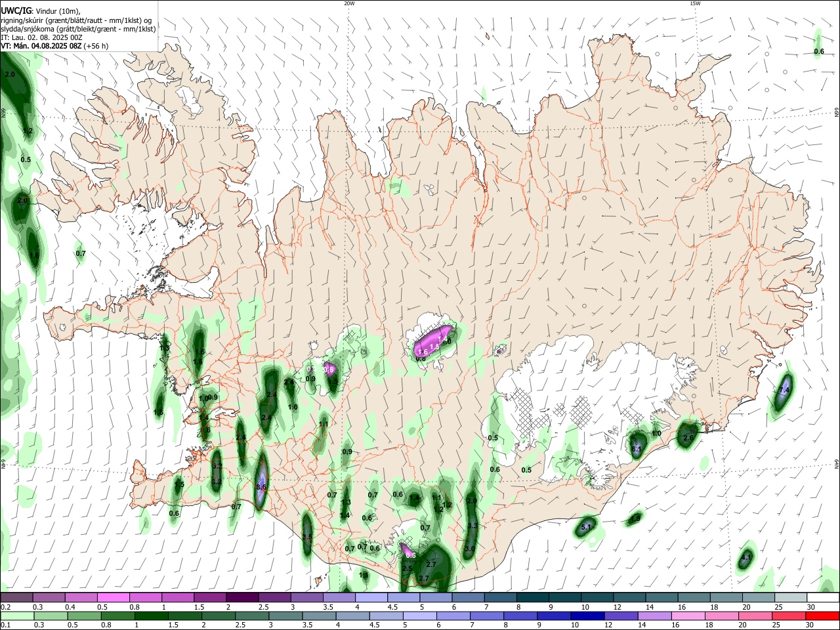840x630 pixels.
Task: Click the '(+56 h)' forecast offset
Action: point(96,46)
